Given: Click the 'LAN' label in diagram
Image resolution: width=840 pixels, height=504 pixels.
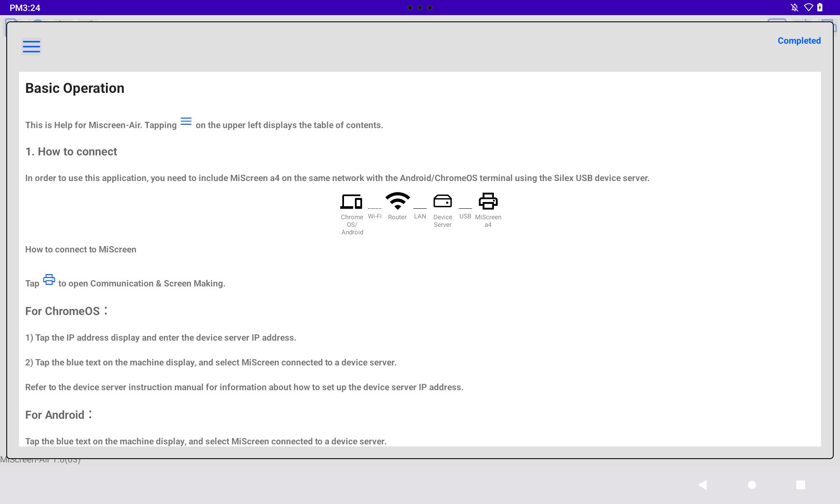Looking at the screenshot, I should tap(420, 216).
